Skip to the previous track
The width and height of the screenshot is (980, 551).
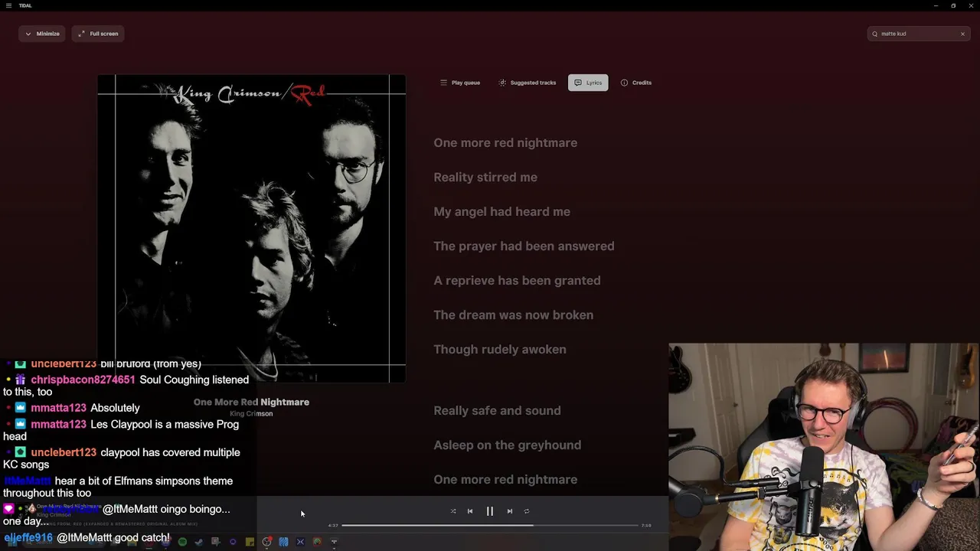click(470, 511)
